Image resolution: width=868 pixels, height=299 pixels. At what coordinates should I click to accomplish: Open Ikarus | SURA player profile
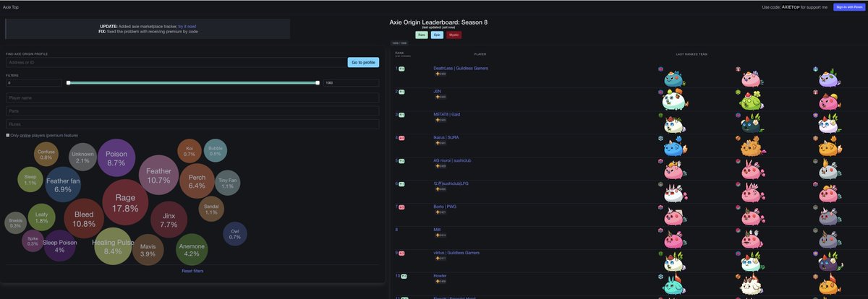[447, 137]
